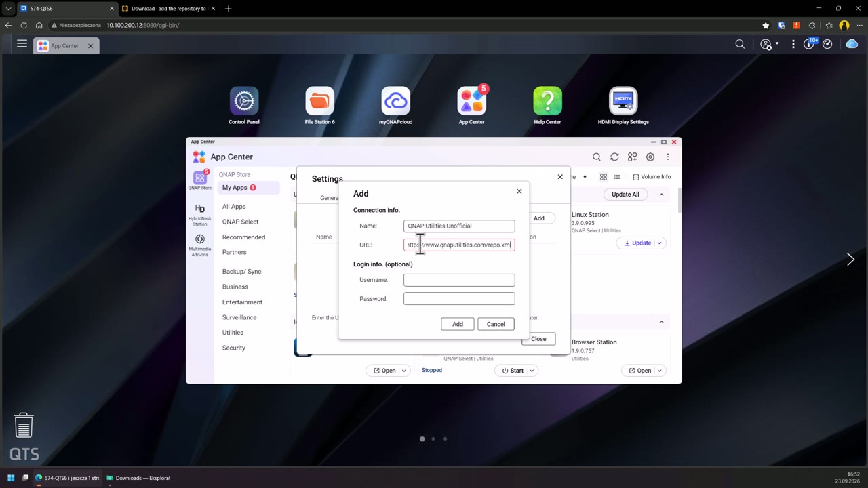Switch to Download browser tab
868x488 pixels.
click(169, 9)
